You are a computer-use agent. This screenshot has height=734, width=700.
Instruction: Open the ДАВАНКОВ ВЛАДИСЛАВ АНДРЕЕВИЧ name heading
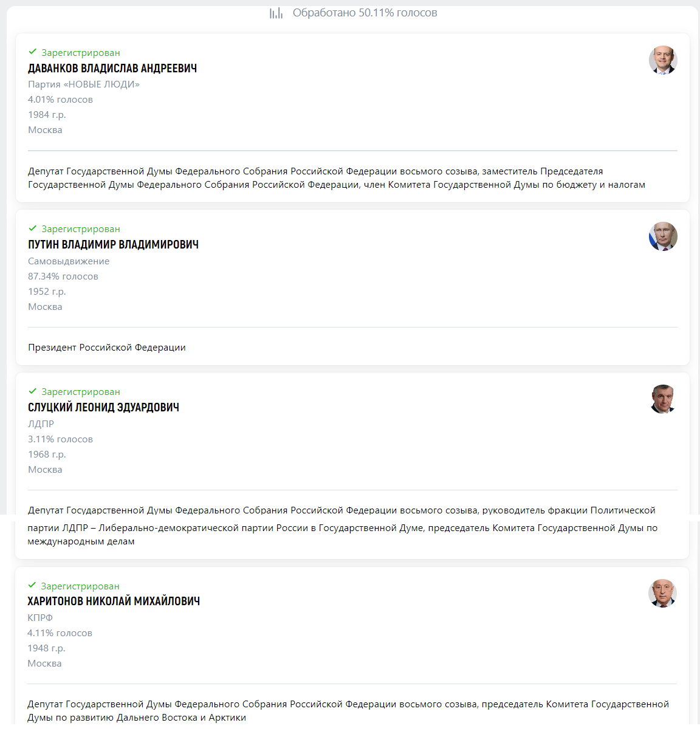pos(112,69)
